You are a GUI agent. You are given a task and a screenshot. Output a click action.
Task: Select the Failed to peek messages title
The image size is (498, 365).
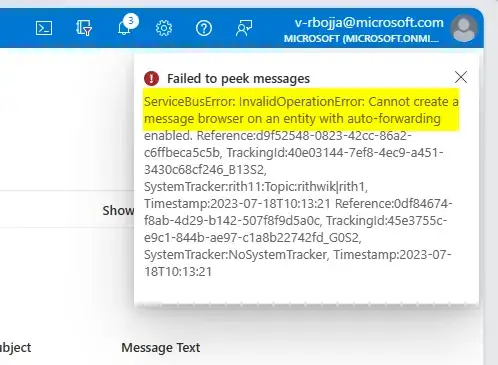[x=238, y=79]
